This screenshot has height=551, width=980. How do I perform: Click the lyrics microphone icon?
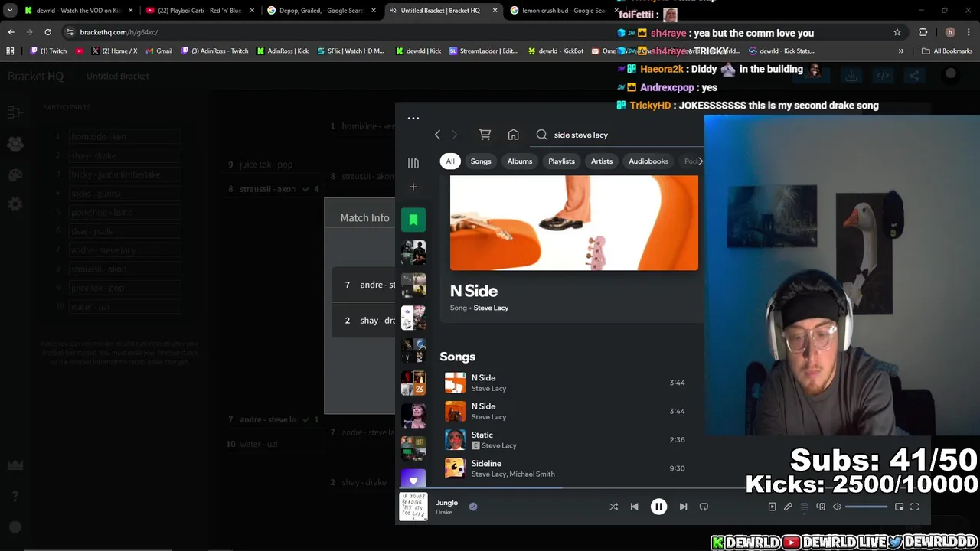pos(788,507)
